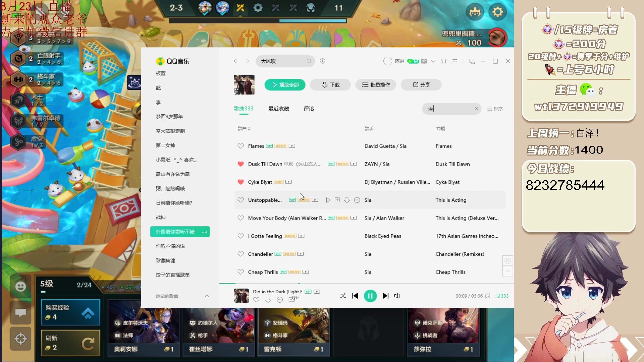This screenshot has width=644, height=362.
Task: Click the 下载 download button
Action: (330, 85)
